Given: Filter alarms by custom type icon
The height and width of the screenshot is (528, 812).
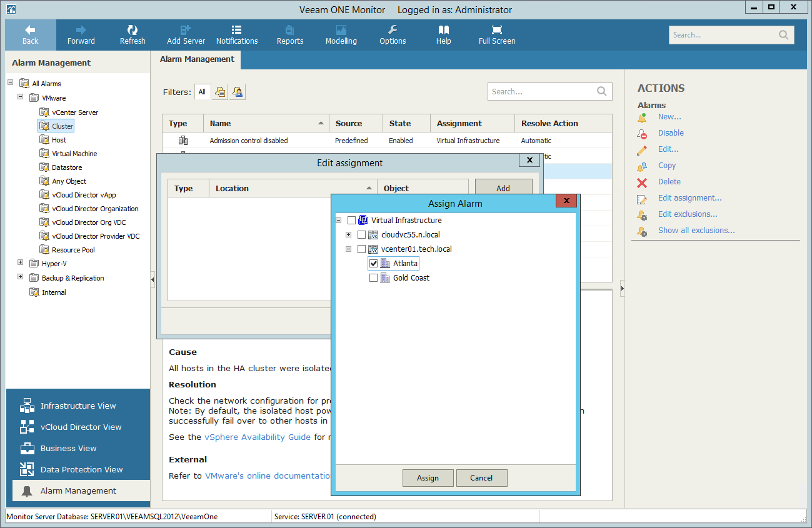Looking at the screenshot, I should (x=238, y=92).
